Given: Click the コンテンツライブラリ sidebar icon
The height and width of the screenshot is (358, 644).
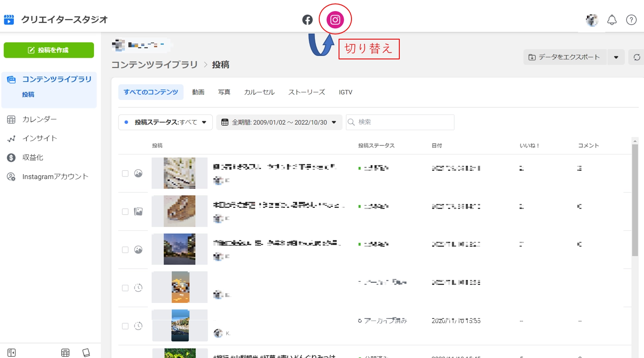Looking at the screenshot, I should tap(11, 80).
